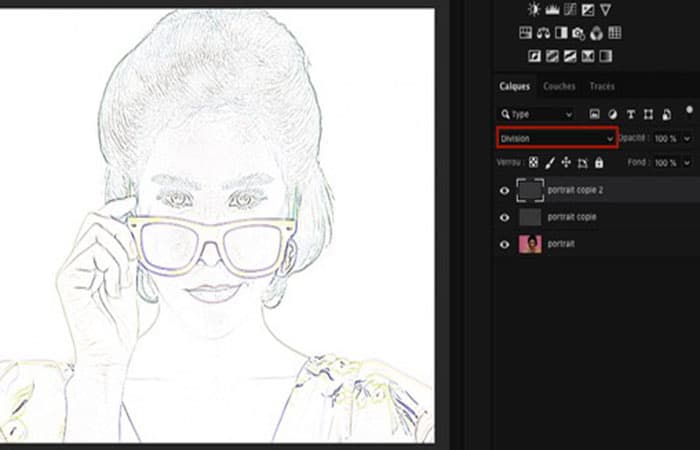Open the Opacité slider dropdown arrow
The width and height of the screenshot is (700, 450).
687,139
